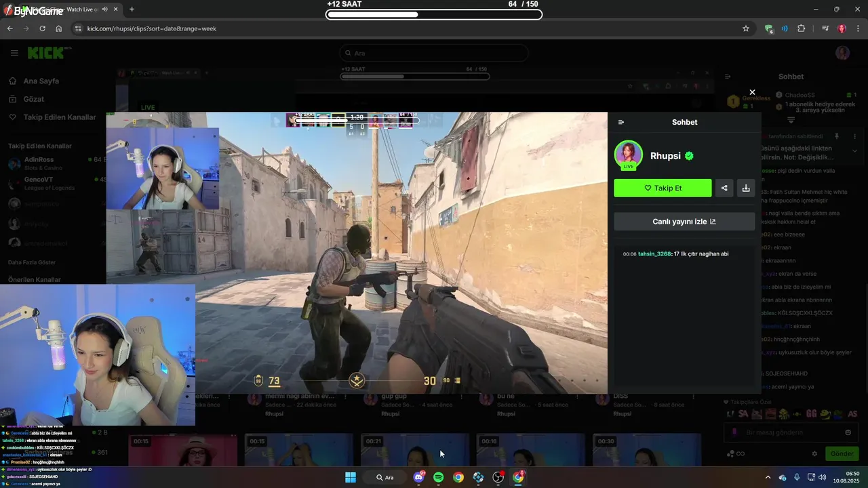Open OBS Studio from taskbar
Viewport: 868px width, 488px height.
pyautogui.click(x=498, y=477)
